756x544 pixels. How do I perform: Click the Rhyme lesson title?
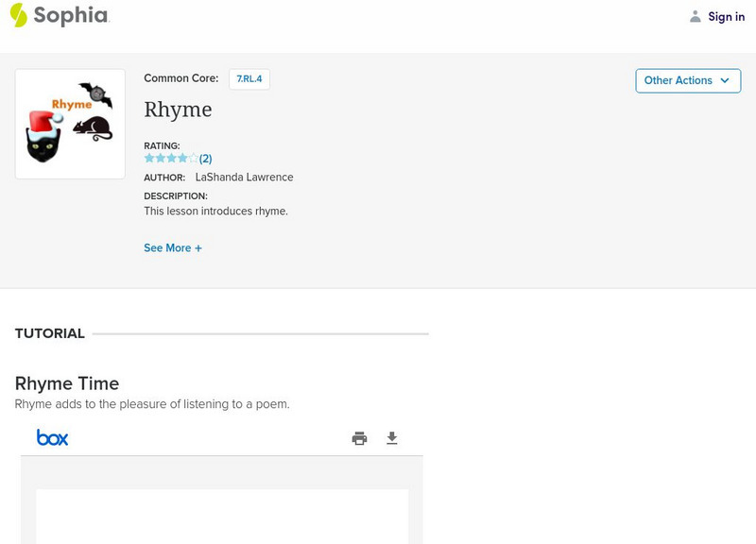178,110
